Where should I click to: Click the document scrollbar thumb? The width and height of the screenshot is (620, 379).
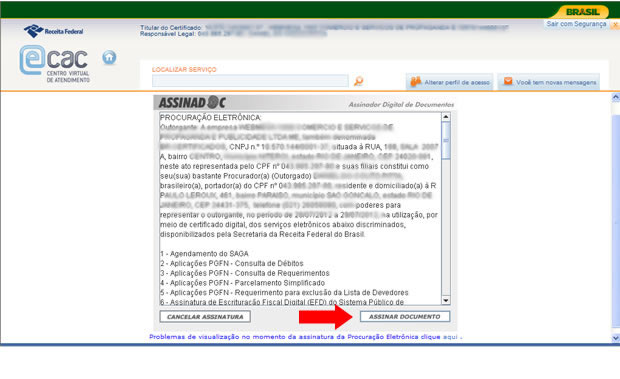point(446,140)
